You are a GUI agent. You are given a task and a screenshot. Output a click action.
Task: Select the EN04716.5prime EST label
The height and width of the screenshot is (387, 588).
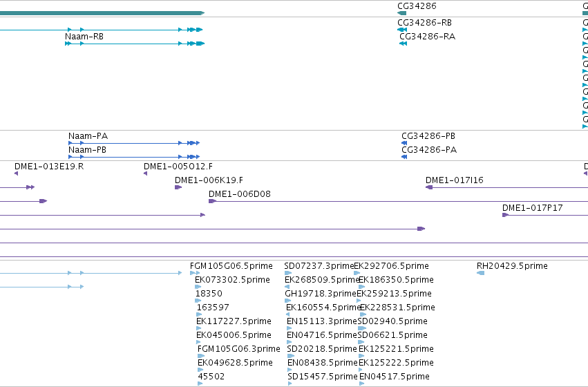pos(322,335)
